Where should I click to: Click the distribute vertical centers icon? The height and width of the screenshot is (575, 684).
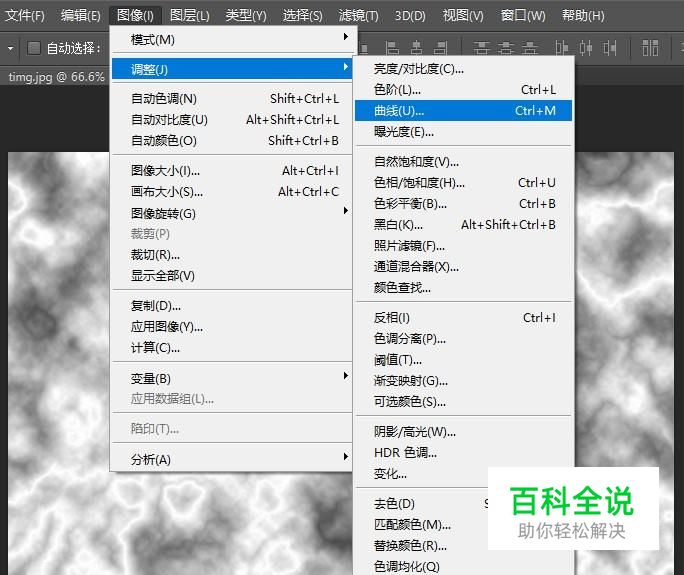click(506, 48)
